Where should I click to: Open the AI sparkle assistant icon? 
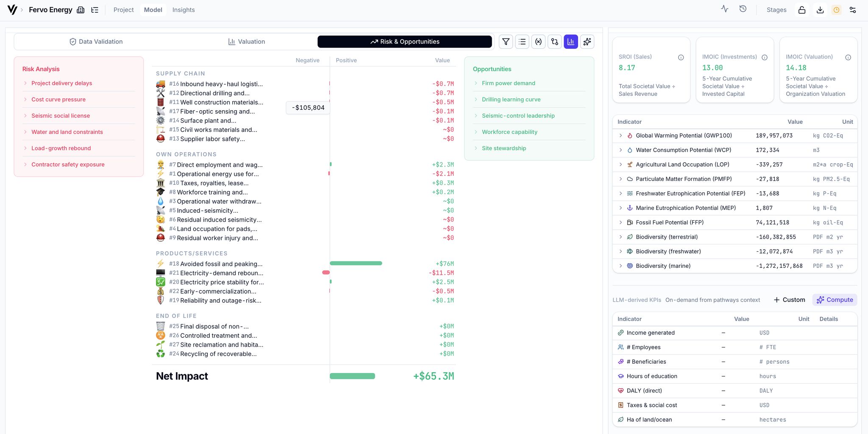pos(587,42)
